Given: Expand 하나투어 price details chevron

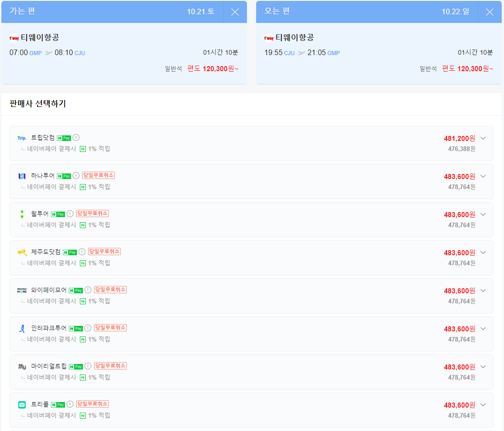Looking at the screenshot, I should point(483,176).
